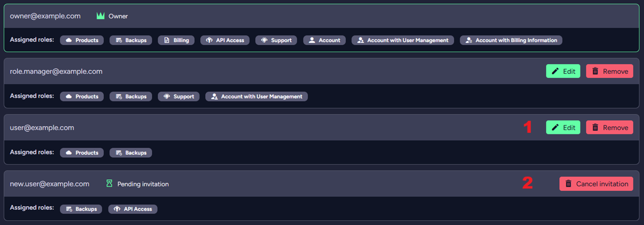Screen dimensions: 644x225
Task: Click Assigned roles label in user@example.com card
Action: pos(32,152)
